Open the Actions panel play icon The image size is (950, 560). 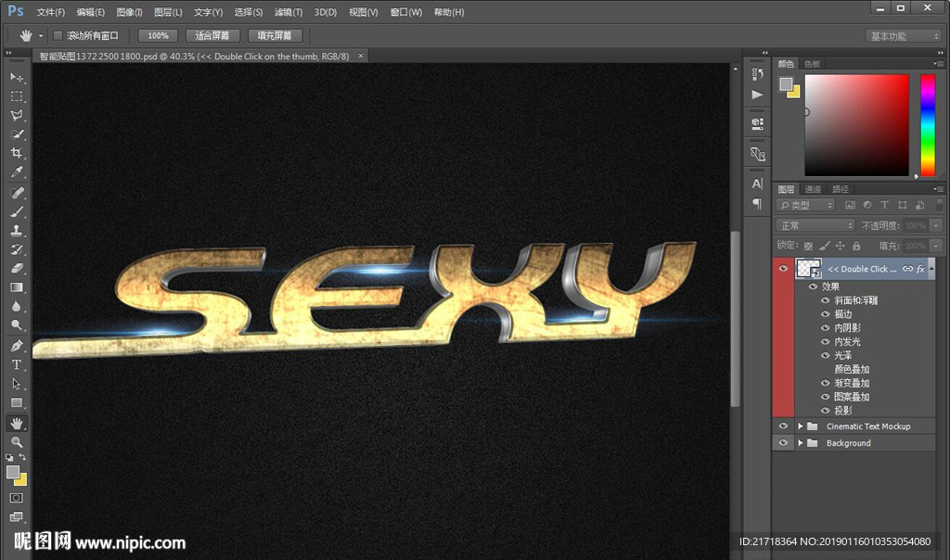coord(757,95)
